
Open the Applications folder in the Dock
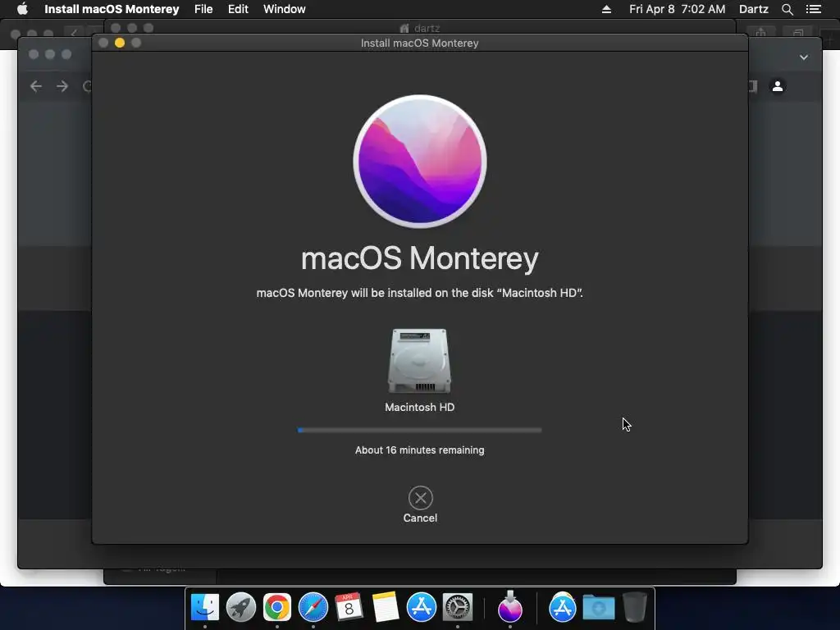tap(563, 608)
